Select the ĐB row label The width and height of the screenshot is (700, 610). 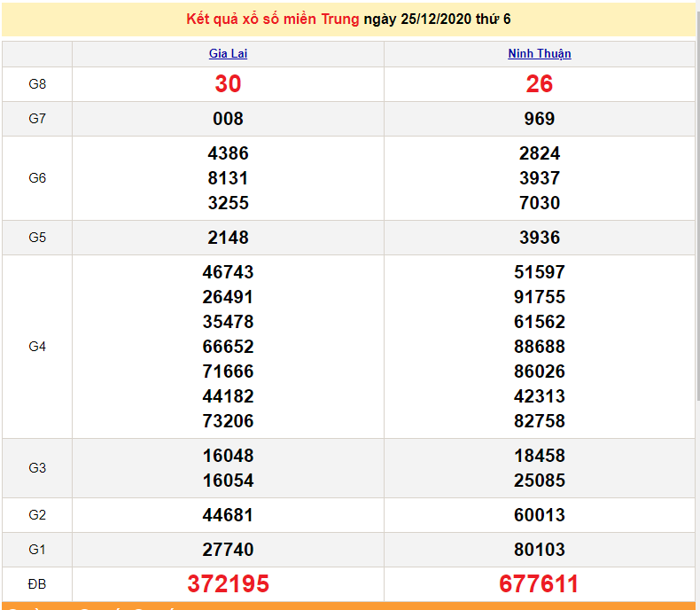pos(37,584)
